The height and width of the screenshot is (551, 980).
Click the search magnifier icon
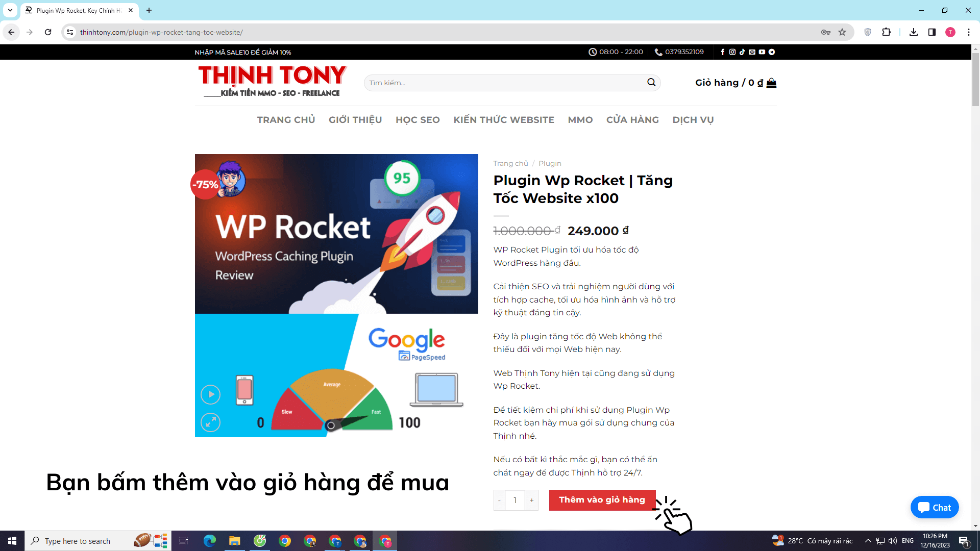coord(651,82)
